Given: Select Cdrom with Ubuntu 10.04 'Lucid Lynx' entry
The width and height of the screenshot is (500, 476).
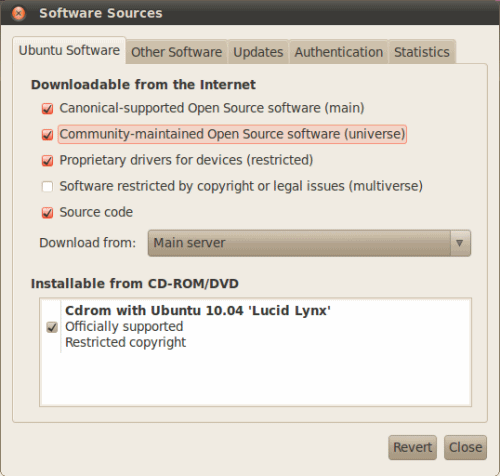Looking at the screenshot, I should [x=255, y=326].
